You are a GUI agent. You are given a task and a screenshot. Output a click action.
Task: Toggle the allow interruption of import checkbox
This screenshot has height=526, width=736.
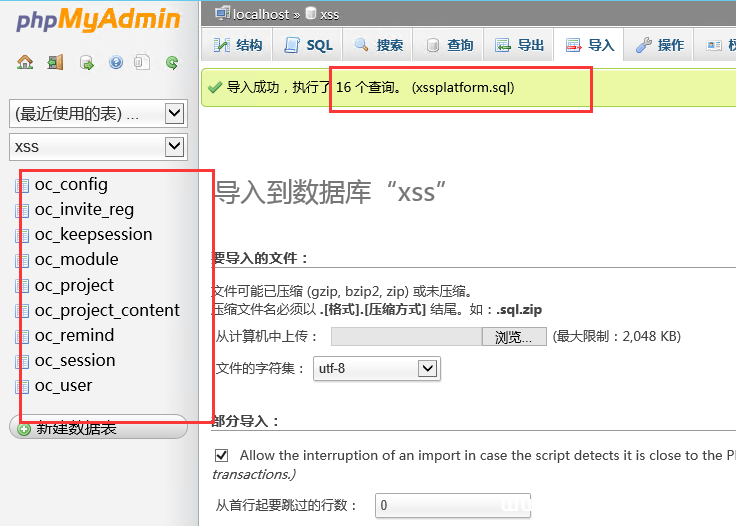pyautogui.click(x=222, y=455)
